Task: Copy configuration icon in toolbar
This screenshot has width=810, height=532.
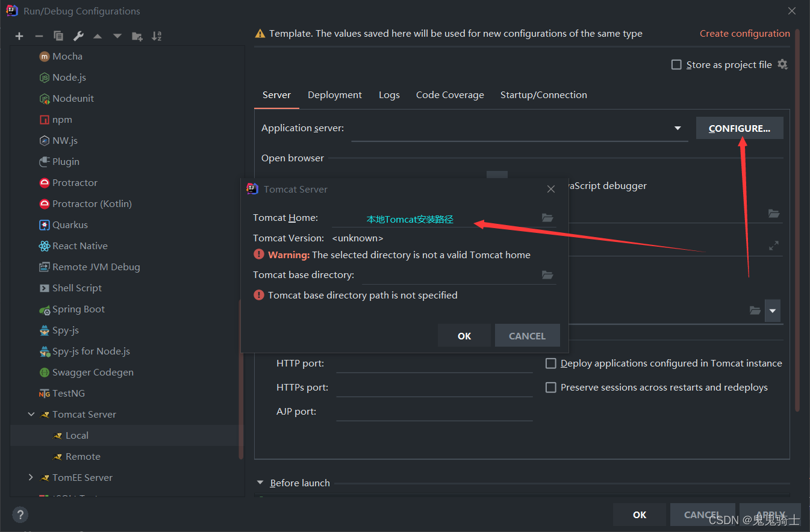Action: coord(58,36)
